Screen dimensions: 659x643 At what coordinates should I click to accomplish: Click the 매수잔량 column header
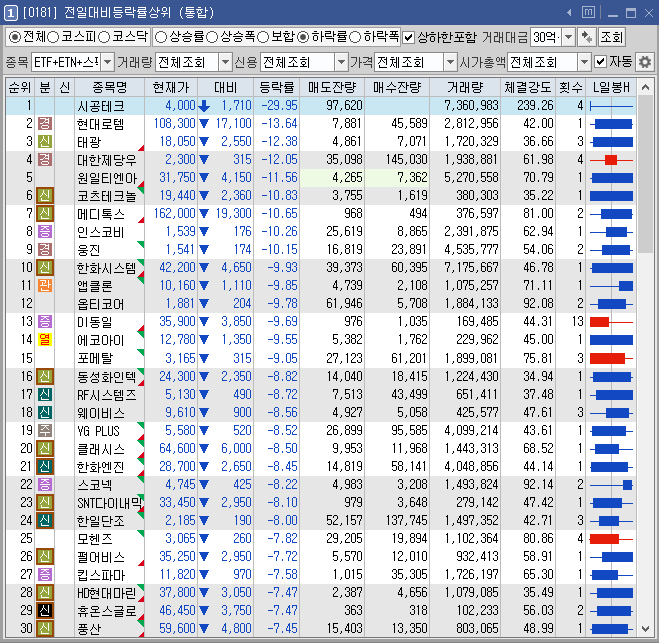(x=397, y=87)
